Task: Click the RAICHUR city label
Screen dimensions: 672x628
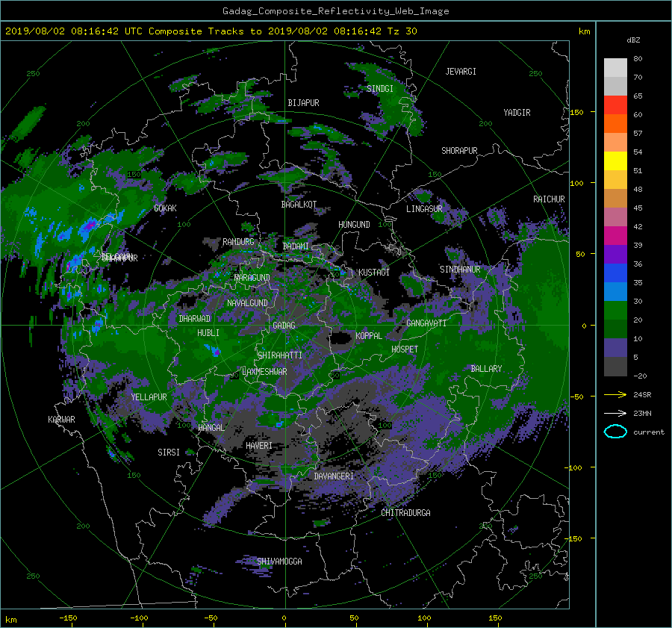Action: tap(549, 199)
